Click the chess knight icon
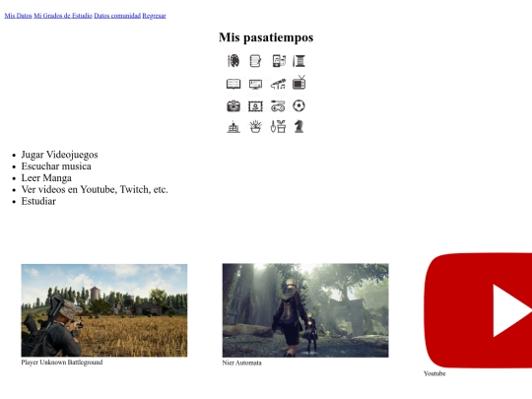This screenshot has height=399, width=532. click(299, 127)
